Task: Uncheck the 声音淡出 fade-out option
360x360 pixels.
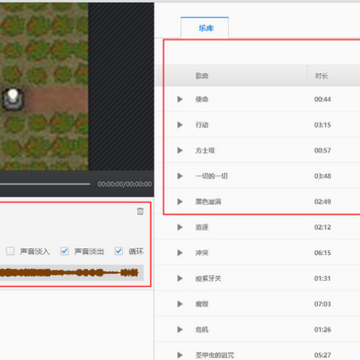Action: coord(64,251)
